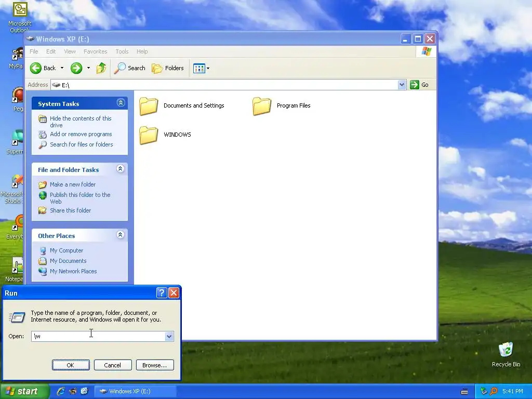Select the WINDOWS folder icon
532x399 pixels.
[x=149, y=135]
